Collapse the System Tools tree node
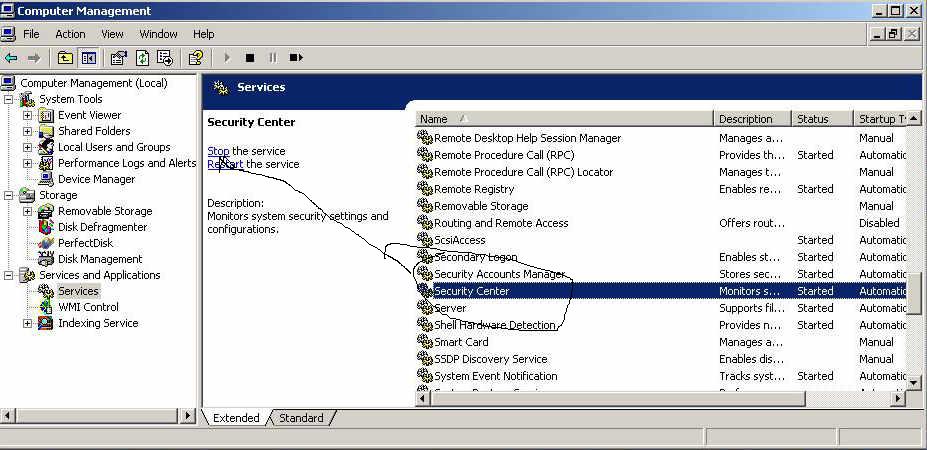Screen dimensions: 927x450 pos(8,99)
